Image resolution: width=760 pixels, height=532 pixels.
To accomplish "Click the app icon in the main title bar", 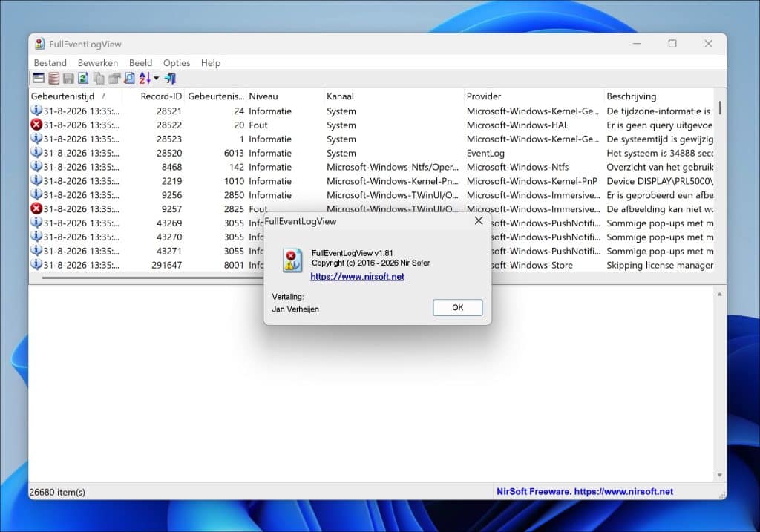I will click(x=40, y=44).
